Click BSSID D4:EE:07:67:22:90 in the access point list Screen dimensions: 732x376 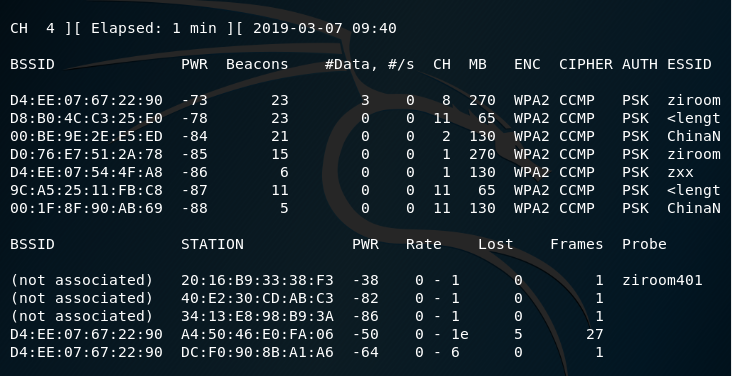click(x=86, y=100)
